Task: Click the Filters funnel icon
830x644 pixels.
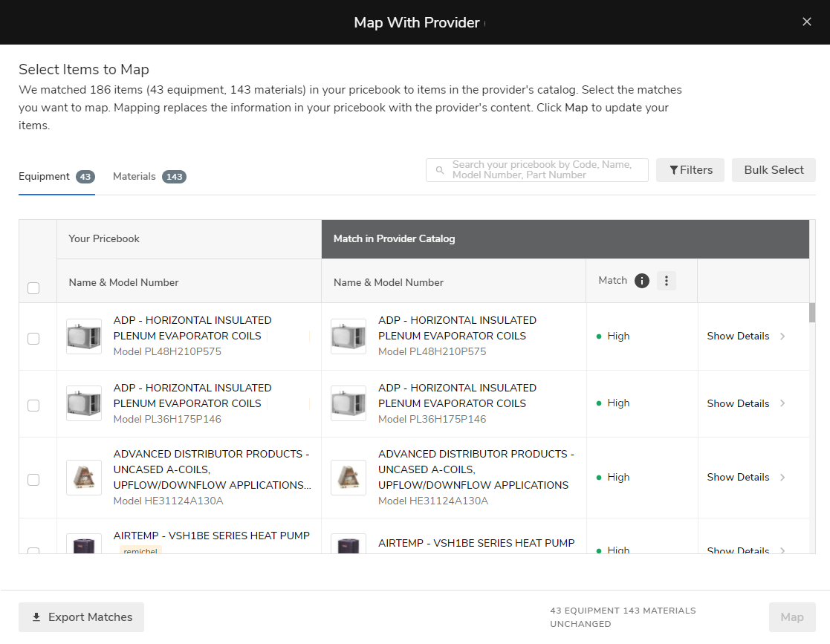Action: pos(675,170)
